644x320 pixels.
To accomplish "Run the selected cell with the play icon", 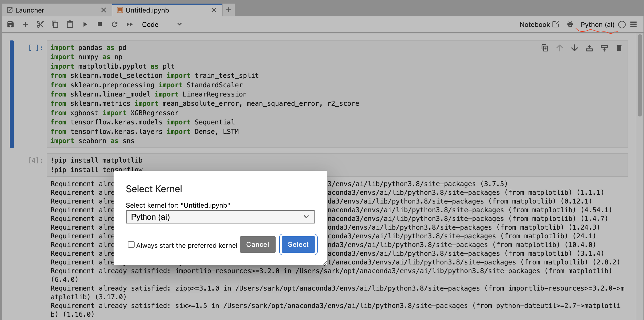I will (x=85, y=24).
